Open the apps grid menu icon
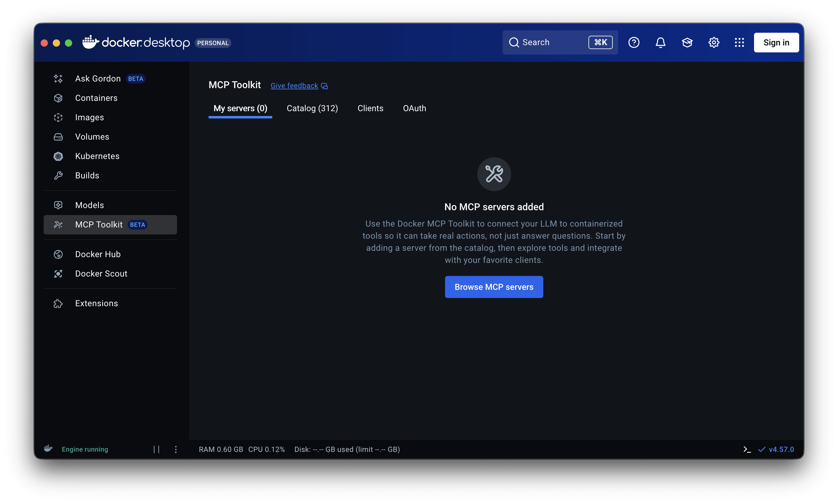The width and height of the screenshot is (838, 504). [x=739, y=42]
